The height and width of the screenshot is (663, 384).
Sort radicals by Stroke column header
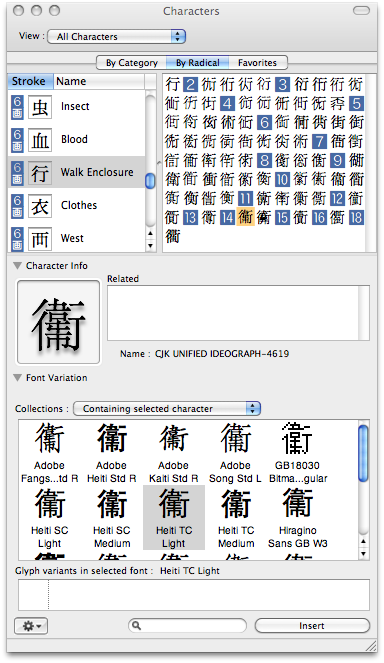tap(30, 81)
